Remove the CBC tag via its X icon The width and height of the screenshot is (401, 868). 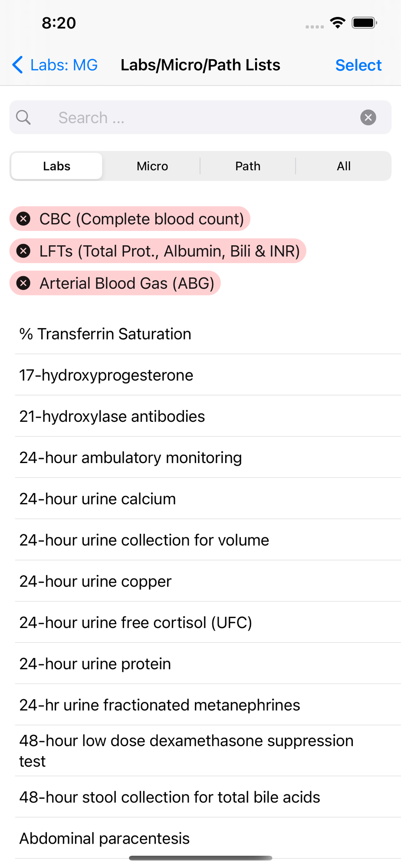click(x=23, y=219)
